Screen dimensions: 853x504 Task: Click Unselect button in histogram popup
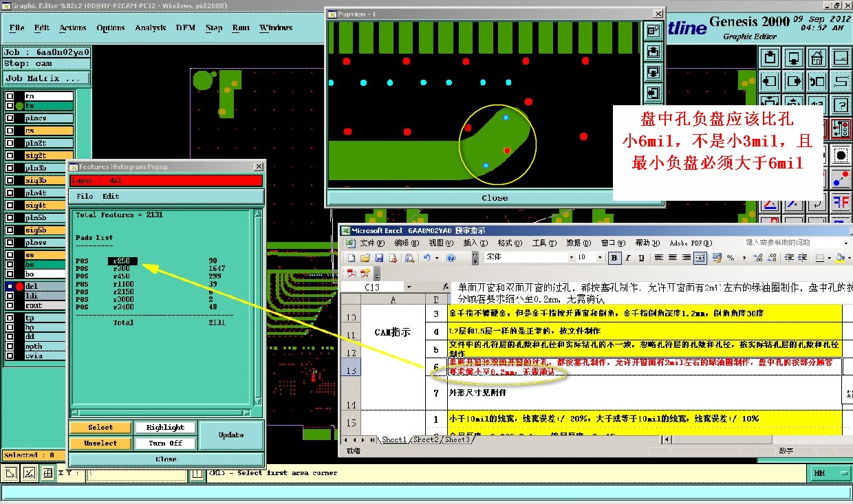pos(100,443)
